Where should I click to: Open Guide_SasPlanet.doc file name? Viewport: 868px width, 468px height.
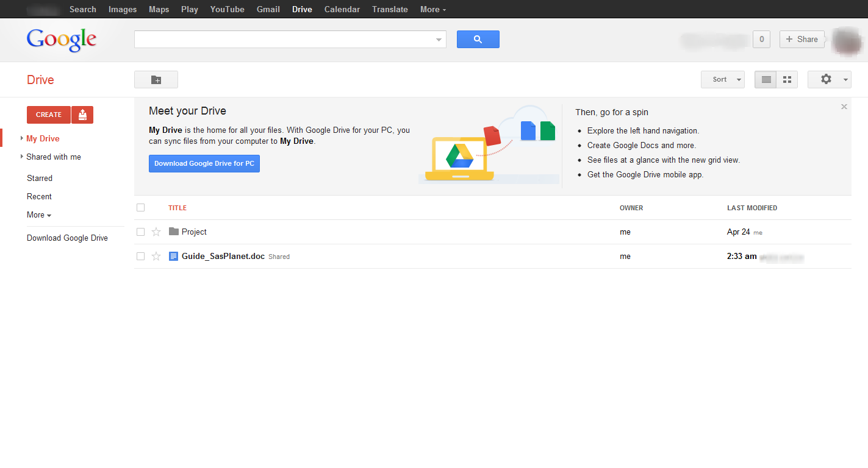pos(223,256)
